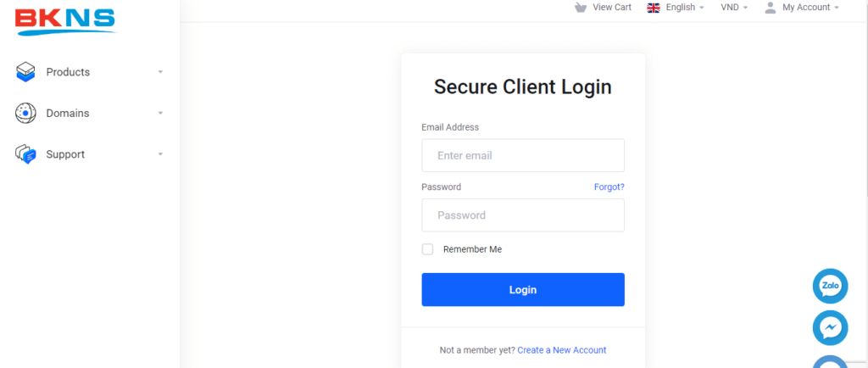Image resolution: width=868 pixels, height=368 pixels.
Task: Click the Products box icon
Action: coord(25,72)
